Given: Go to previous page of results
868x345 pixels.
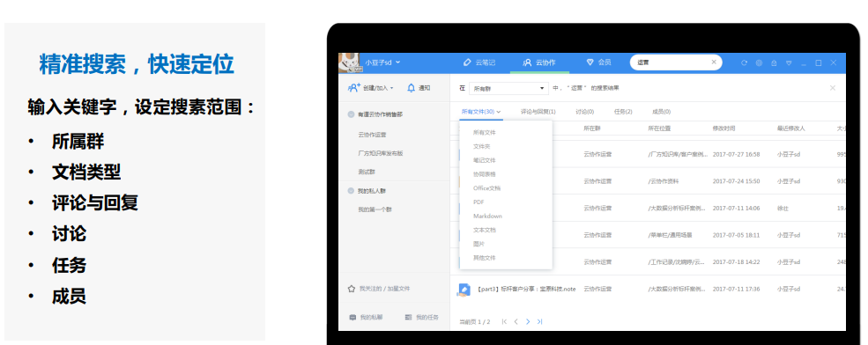Looking at the screenshot, I should click(516, 322).
